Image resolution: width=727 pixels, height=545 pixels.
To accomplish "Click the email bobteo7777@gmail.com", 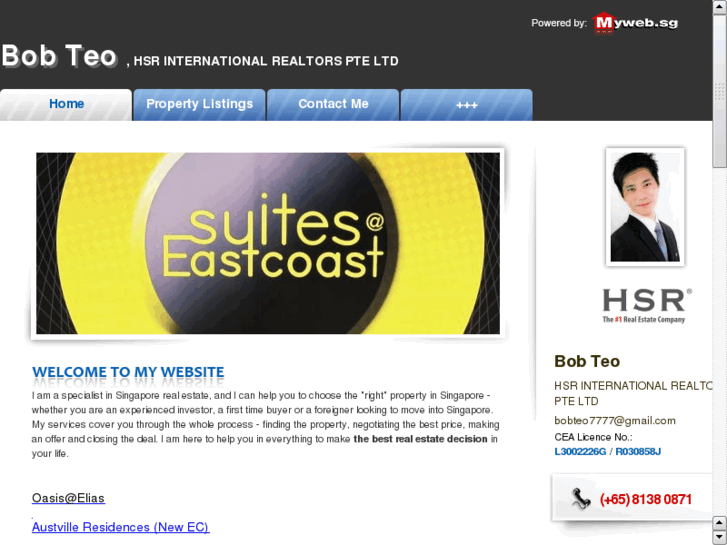I will coord(615,421).
